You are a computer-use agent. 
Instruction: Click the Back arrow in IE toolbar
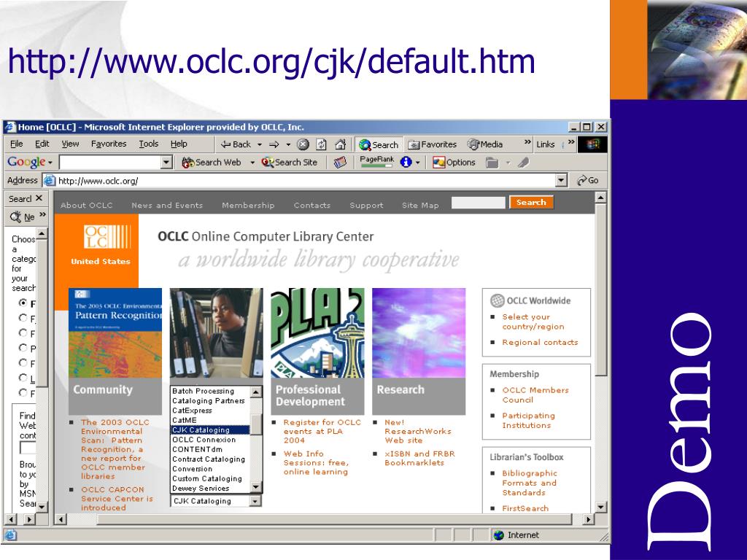click(236, 144)
